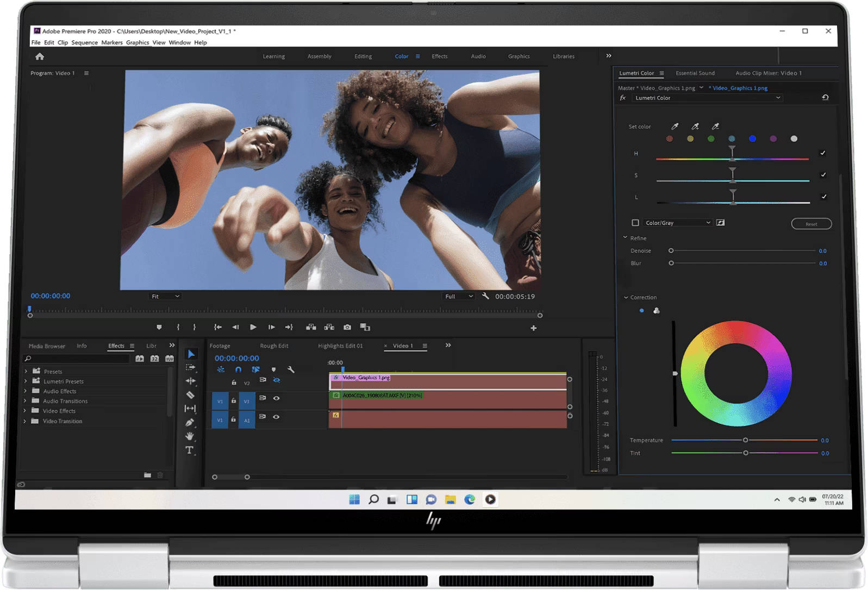Open Program monitor settings wrench
Image resolution: width=868 pixels, height=590 pixels.
point(485,296)
